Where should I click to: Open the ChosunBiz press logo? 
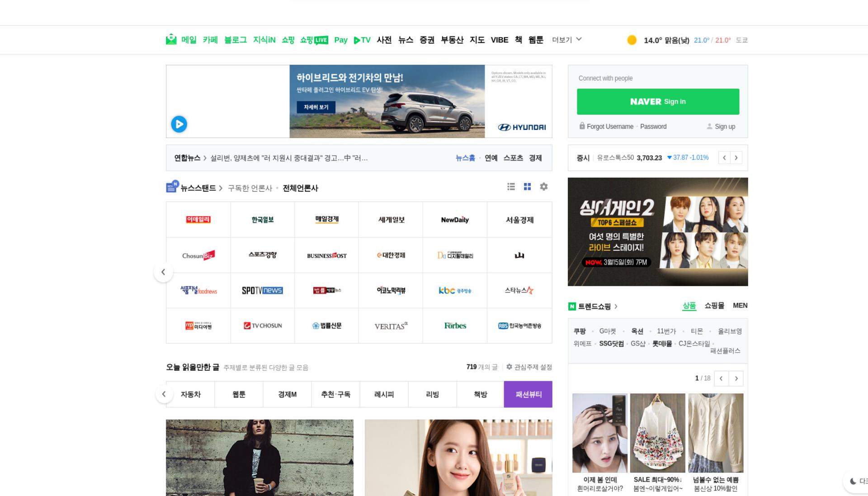(198, 255)
